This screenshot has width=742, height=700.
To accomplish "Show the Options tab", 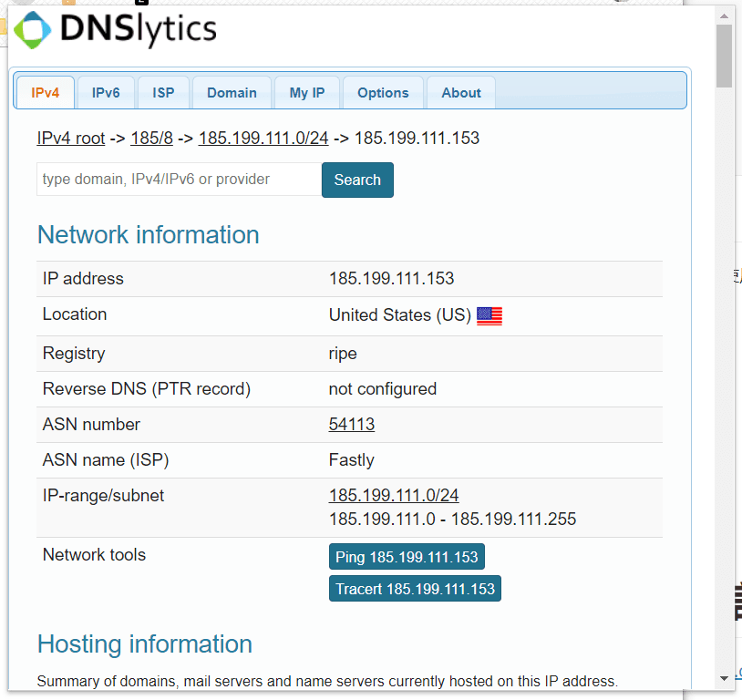I will pyautogui.click(x=383, y=93).
